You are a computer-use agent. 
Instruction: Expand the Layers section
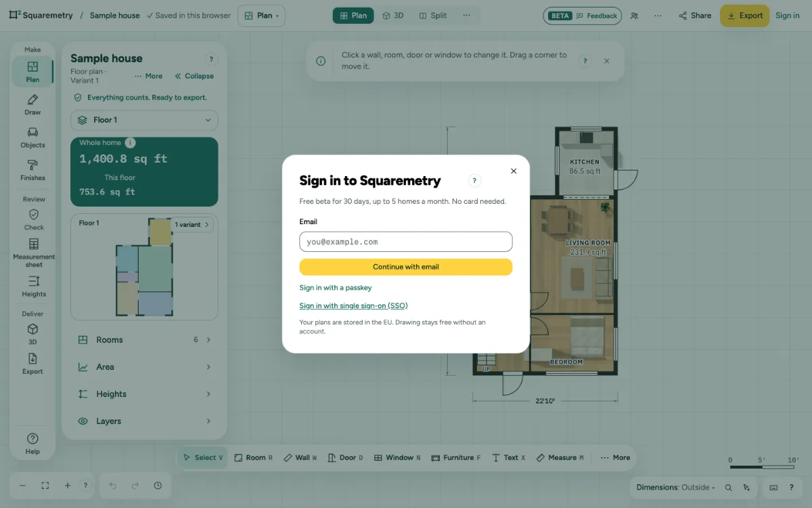144,421
